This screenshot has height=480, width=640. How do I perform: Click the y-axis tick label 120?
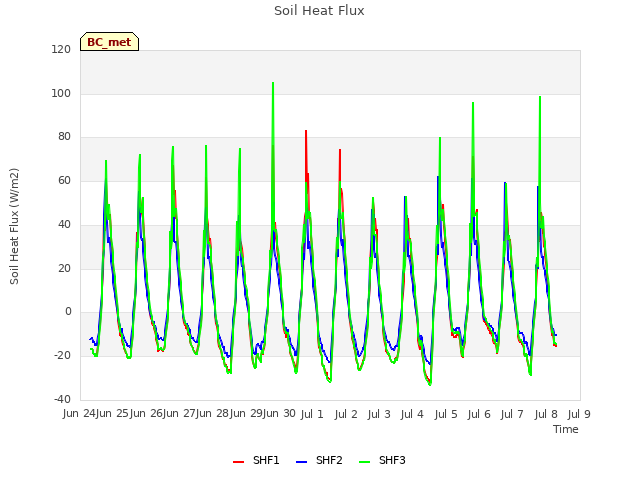(x=61, y=49)
